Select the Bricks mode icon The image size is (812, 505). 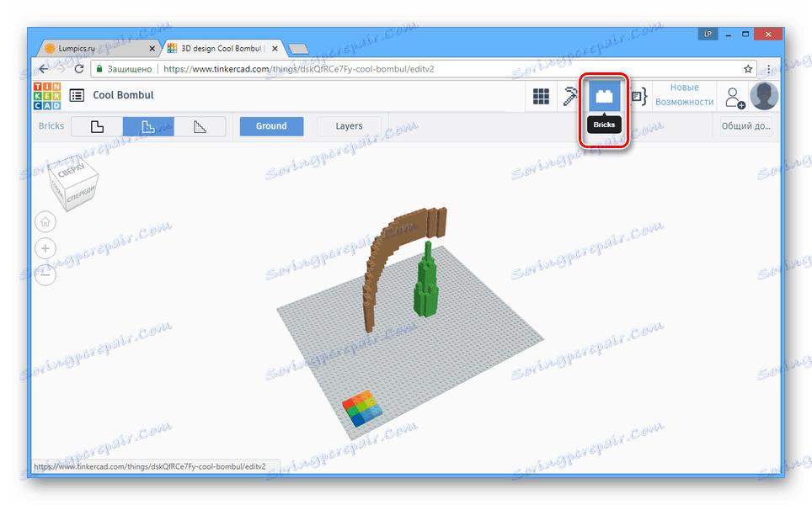coord(604,96)
